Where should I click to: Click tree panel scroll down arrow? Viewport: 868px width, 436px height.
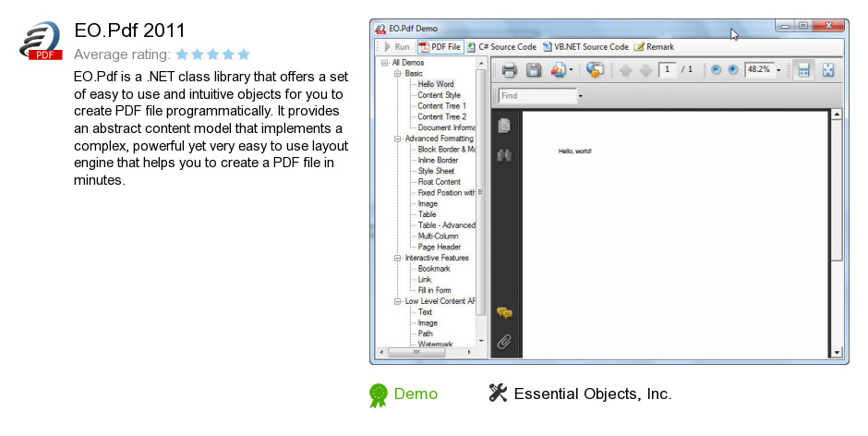(x=481, y=341)
